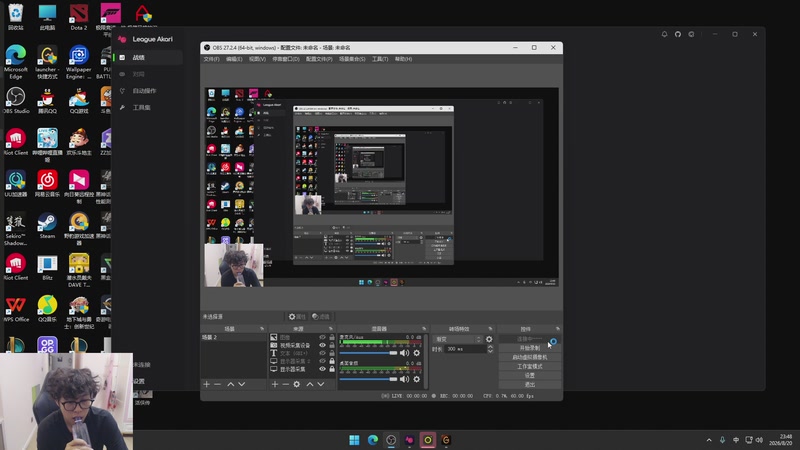This screenshot has height=450, width=800.
Task: Remove selected scene with minus icon
Action: point(217,384)
